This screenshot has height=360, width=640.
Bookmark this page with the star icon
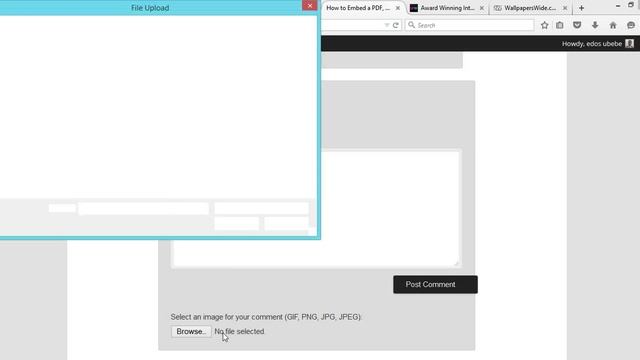(544, 25)
